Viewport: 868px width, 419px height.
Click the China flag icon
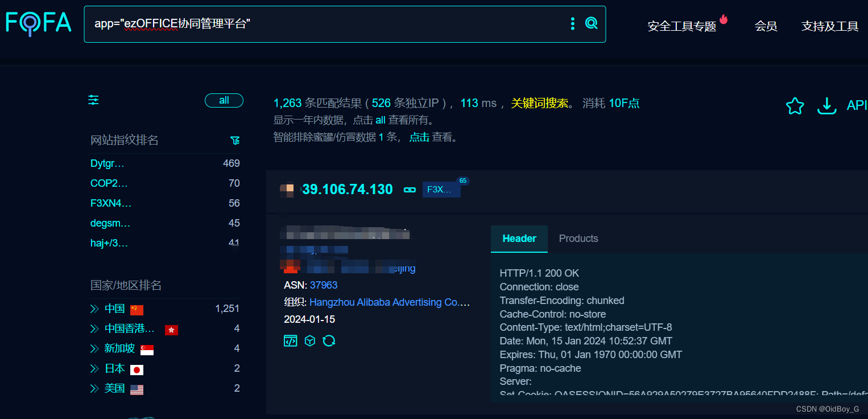click(137, 310)
